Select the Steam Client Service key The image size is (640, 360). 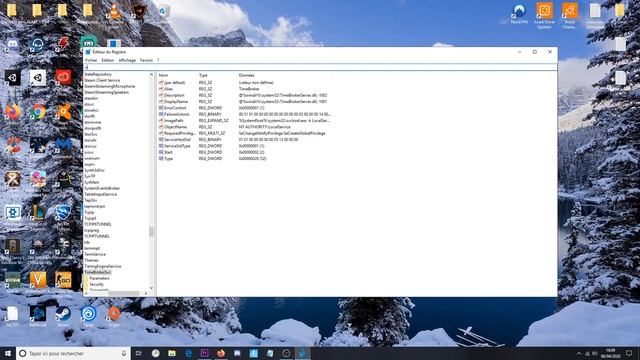102,80
